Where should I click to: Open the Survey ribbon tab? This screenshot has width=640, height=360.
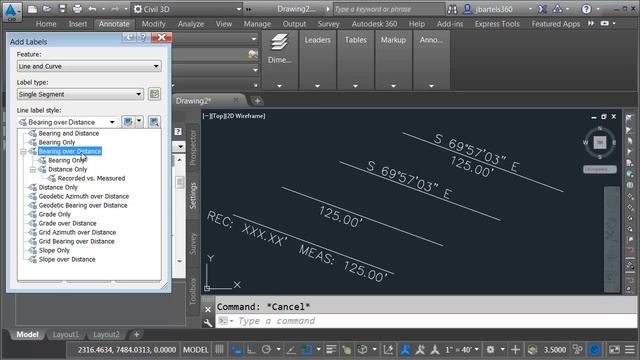coord(329,24)
